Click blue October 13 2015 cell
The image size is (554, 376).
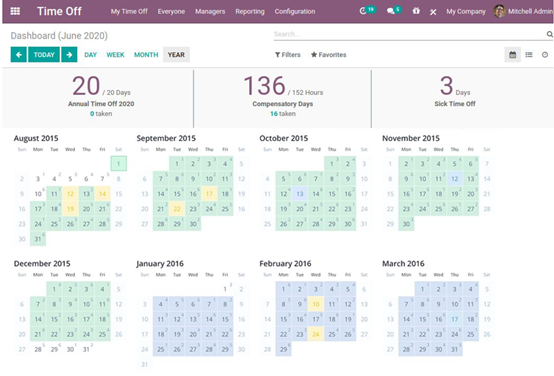tap(300, 194)
